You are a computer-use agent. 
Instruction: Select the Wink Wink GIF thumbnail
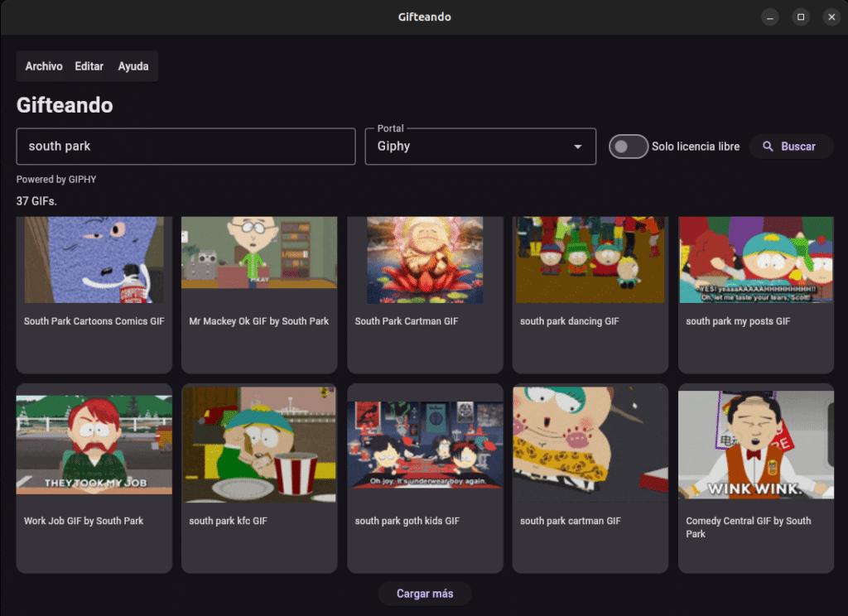[756, 445]
